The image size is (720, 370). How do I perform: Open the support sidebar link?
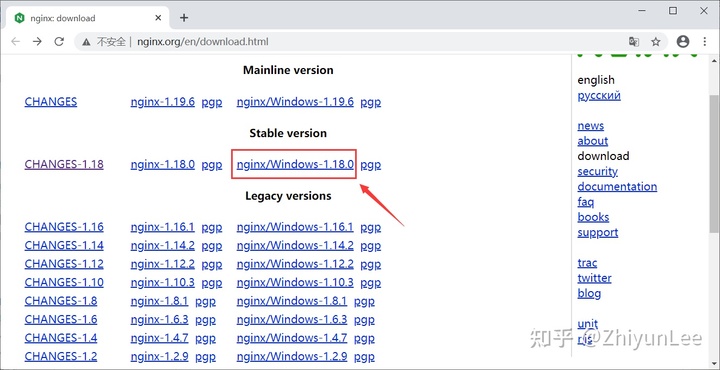click(598, 233)
